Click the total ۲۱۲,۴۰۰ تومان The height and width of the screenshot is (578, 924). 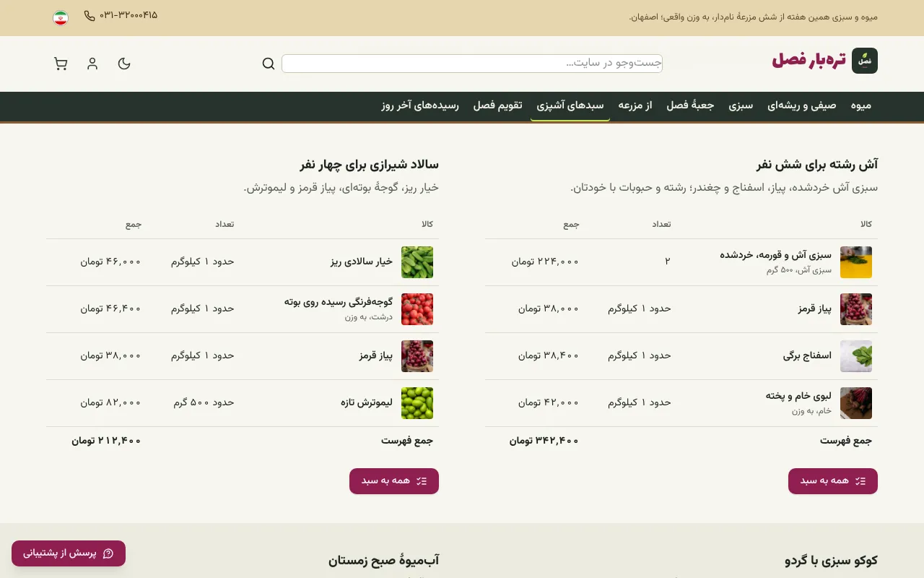pyautogui.click(x=106, y=440)
